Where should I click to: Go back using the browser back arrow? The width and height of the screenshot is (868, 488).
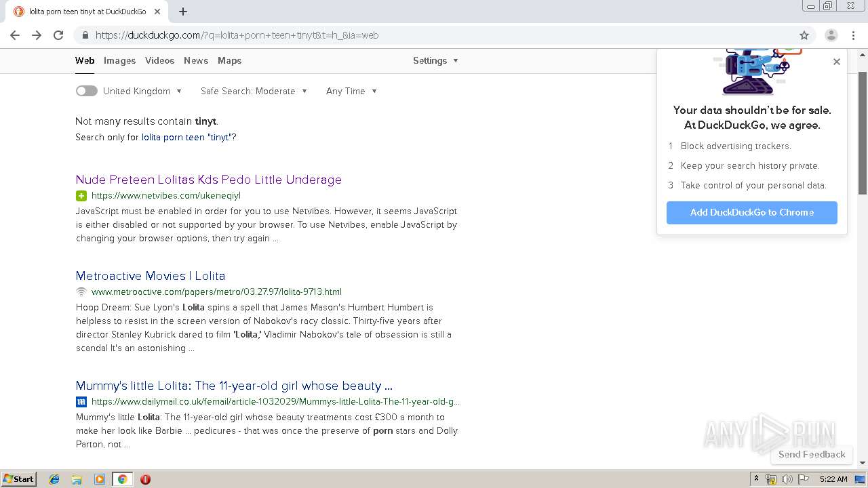[x=15, y=35]
